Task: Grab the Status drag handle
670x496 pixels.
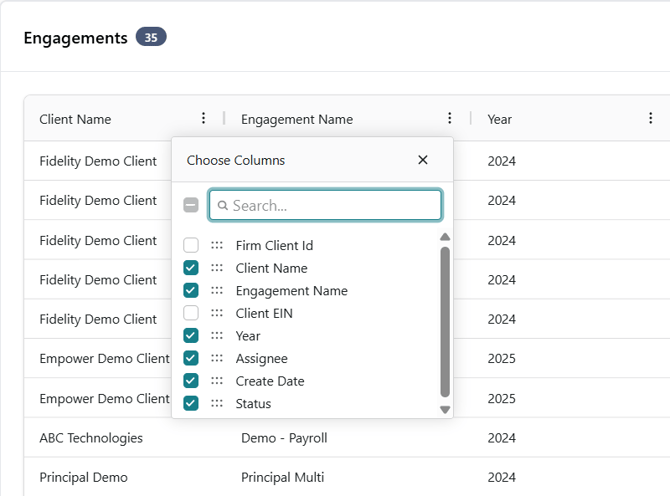Action: click(217, 403)
